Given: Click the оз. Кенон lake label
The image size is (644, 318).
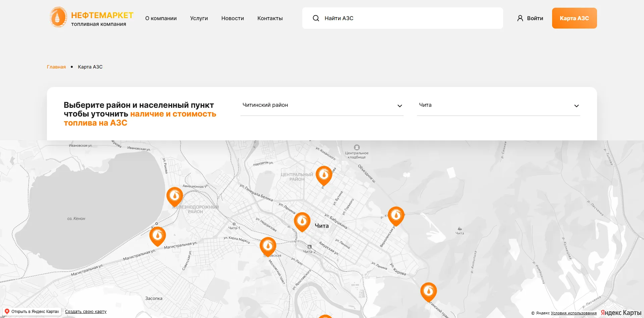Looking at the screenshot, I should 76,219.
